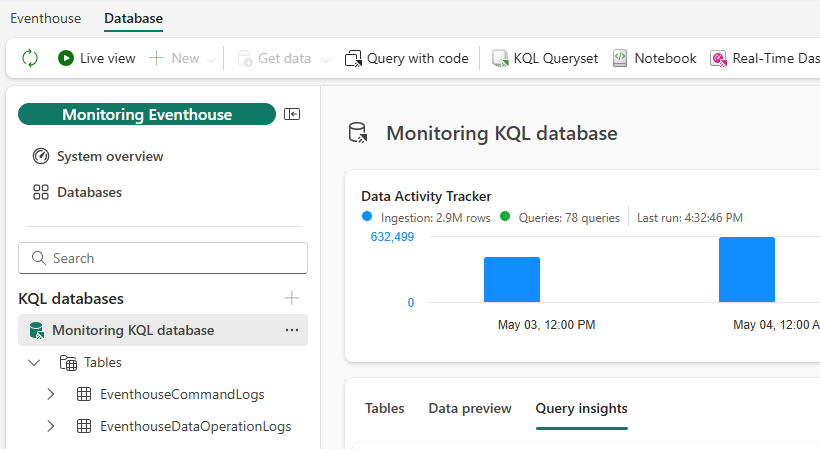Open more options for Monitoring KQL database
This screenshot has height=449, width=820.
[292, 330]
